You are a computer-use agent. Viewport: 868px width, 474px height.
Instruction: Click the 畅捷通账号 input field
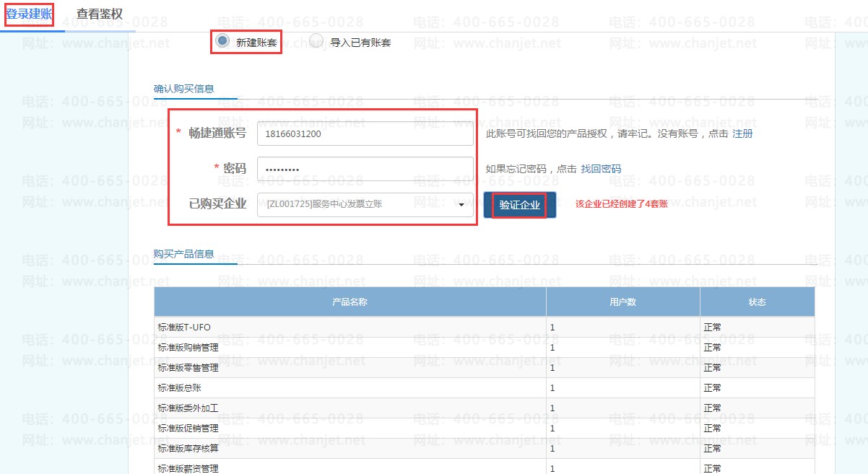coord(365,133)
